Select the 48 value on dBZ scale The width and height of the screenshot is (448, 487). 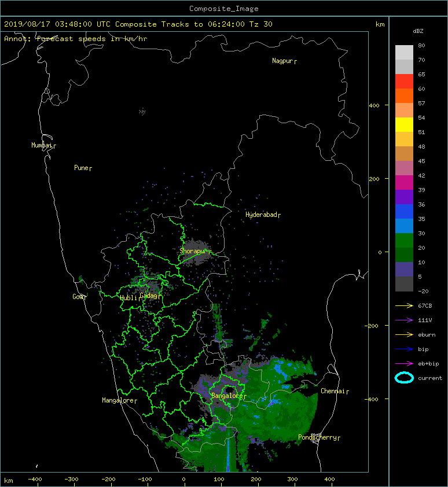click(x=421, y=146)
